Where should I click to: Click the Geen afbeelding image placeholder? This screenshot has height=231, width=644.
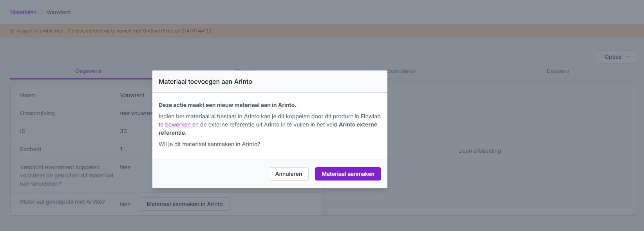479,151
